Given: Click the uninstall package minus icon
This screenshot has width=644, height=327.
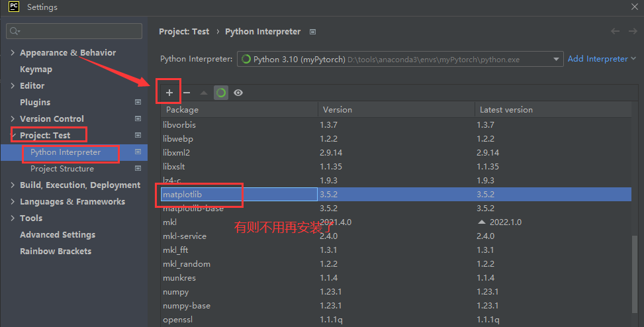Looking at the screenshot, I should pos(187,93).
